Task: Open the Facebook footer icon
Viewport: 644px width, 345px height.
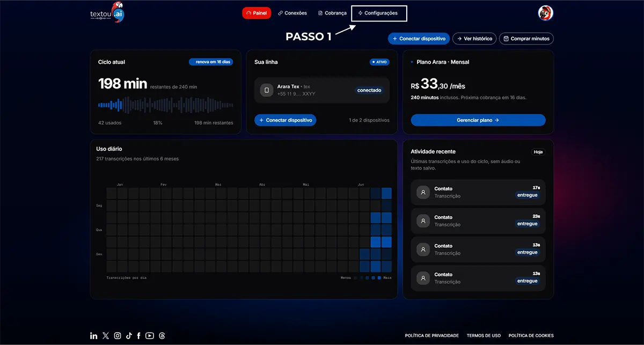Action: [138, 336]
